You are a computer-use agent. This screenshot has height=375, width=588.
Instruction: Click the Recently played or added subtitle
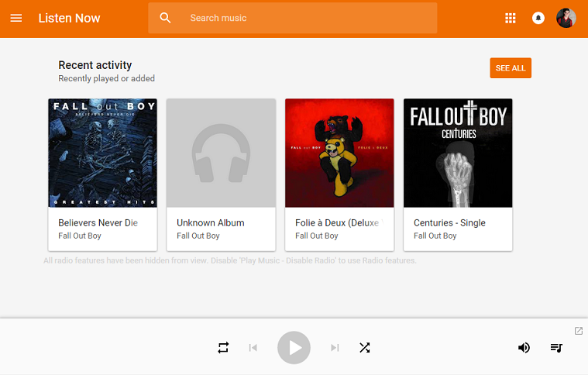[106, 78]
